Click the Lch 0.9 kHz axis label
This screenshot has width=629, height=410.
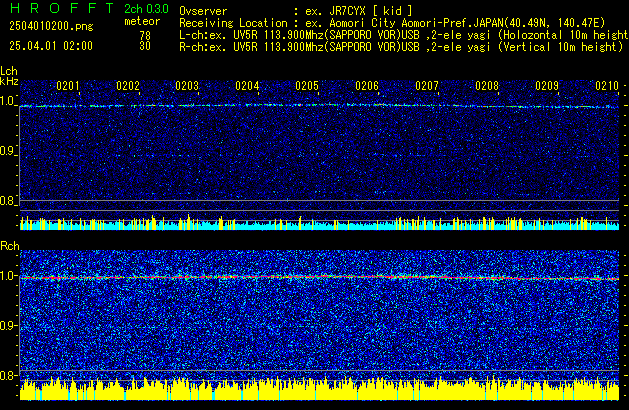coord(7,151)
